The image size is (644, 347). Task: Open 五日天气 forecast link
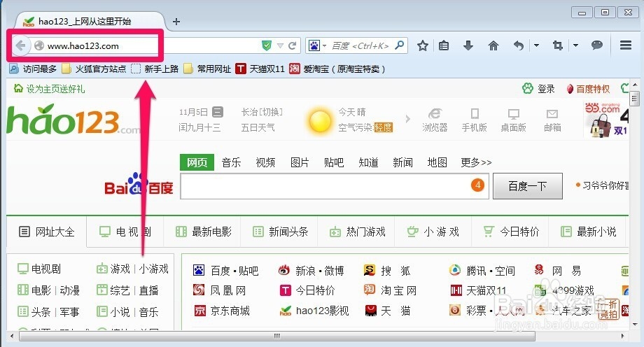click(258, 128)
